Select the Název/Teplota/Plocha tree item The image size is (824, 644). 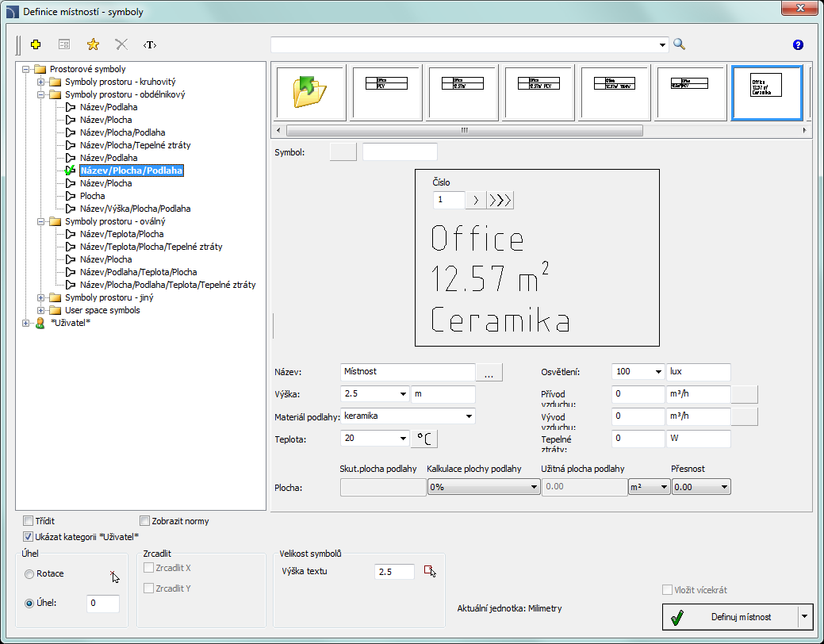tap(121, 234)
